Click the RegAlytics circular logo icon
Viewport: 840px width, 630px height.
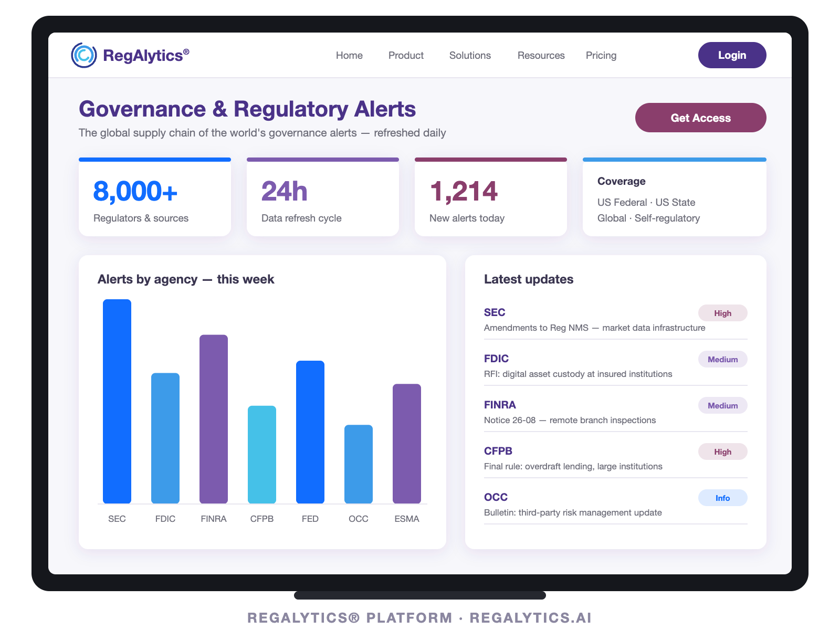[84, 55]
